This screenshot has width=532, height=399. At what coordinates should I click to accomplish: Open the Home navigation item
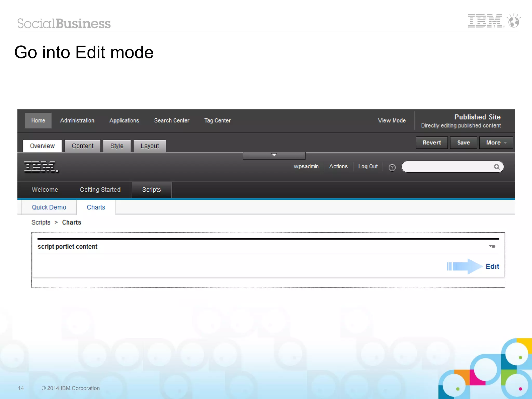(38, 120)
